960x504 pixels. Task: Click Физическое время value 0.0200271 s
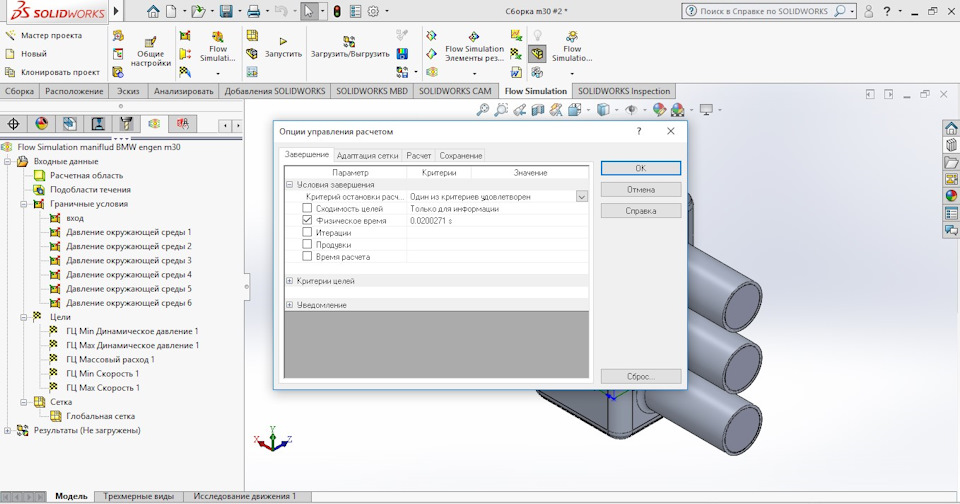coord(431,220)
